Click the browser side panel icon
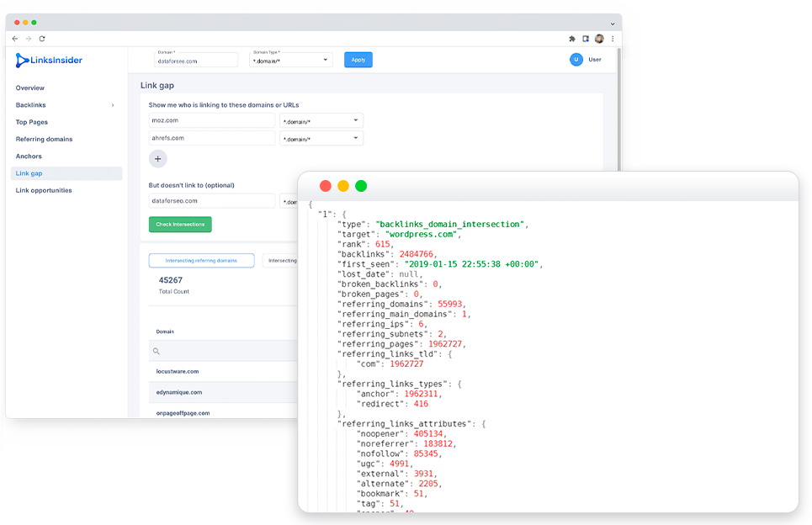The image size is (812, 525). point(586,39)
